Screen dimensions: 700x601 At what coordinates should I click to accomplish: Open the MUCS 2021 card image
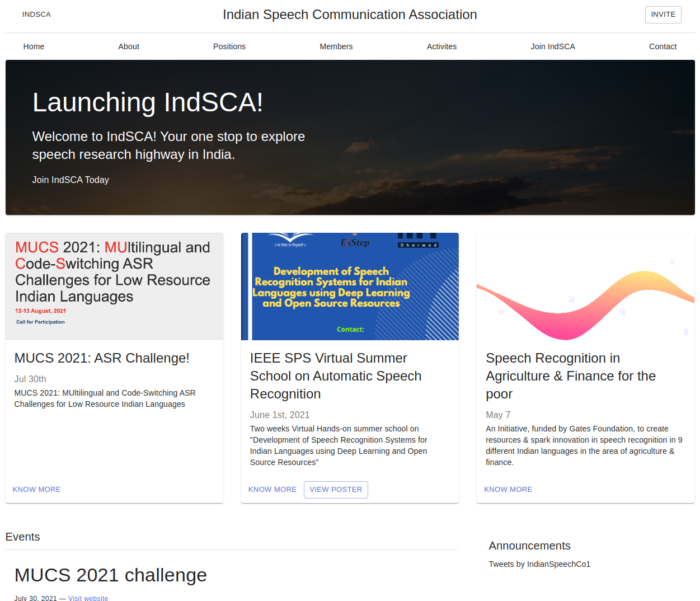tap(114, 286)
